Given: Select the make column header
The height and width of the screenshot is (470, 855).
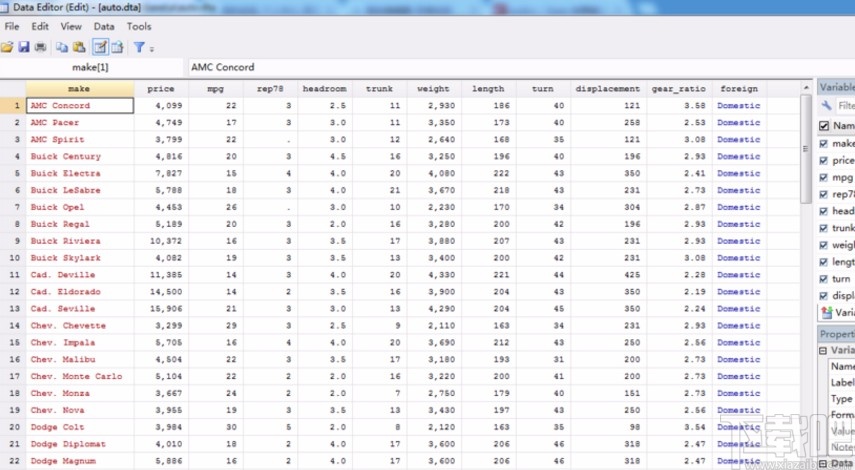Looking at the screenshot, I should tap(80, 88).
